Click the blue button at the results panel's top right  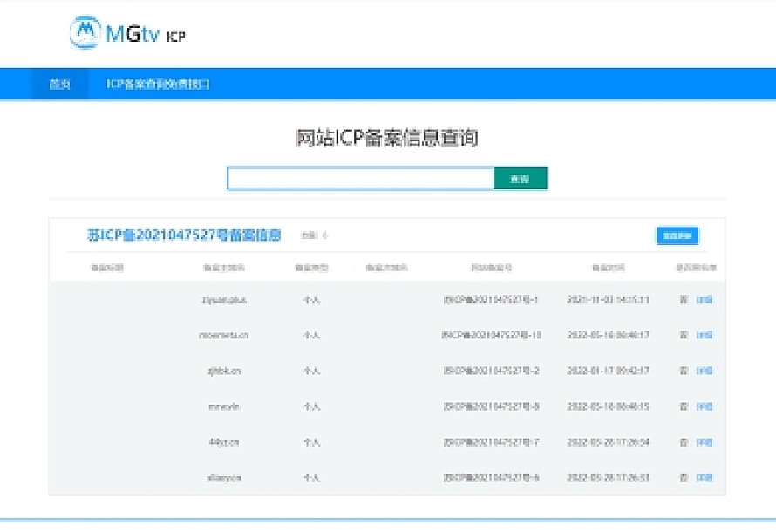pos(679,235)
